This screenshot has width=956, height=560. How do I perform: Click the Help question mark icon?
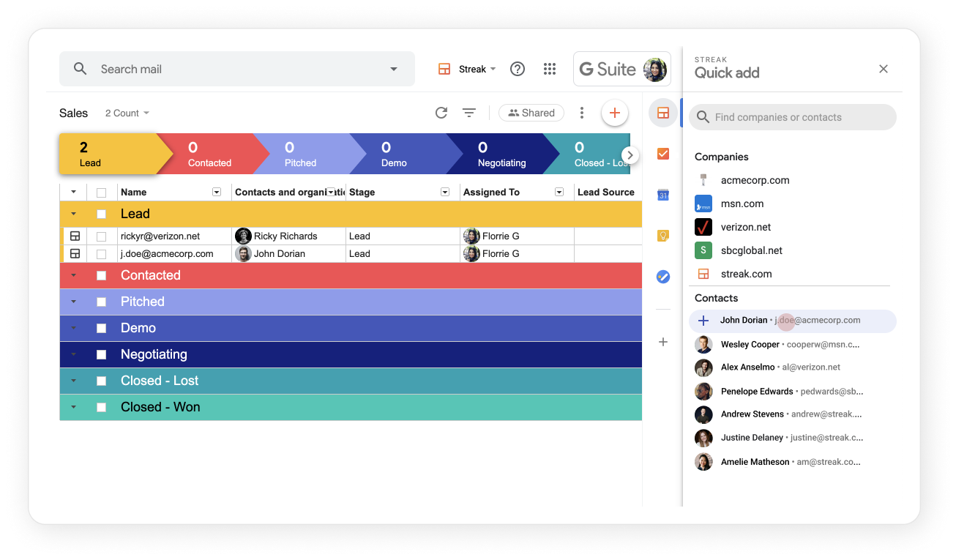pyautogui.click(x=518, y=68)
